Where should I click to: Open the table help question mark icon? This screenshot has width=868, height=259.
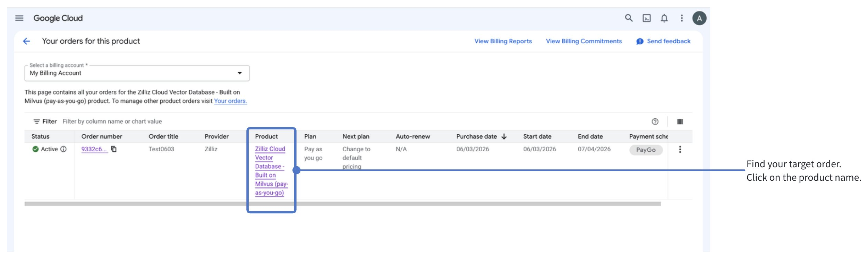pos(655,122)
